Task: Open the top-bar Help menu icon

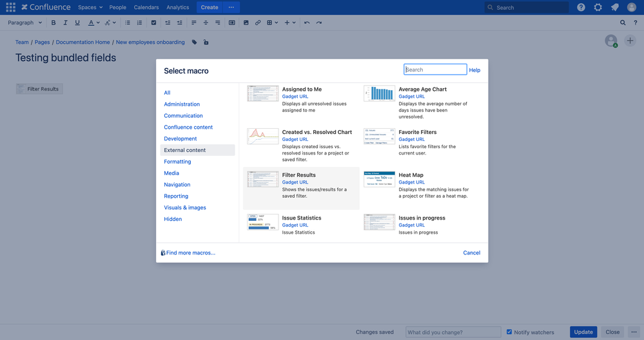Action: pyautogui.click(x=581, y=7)
